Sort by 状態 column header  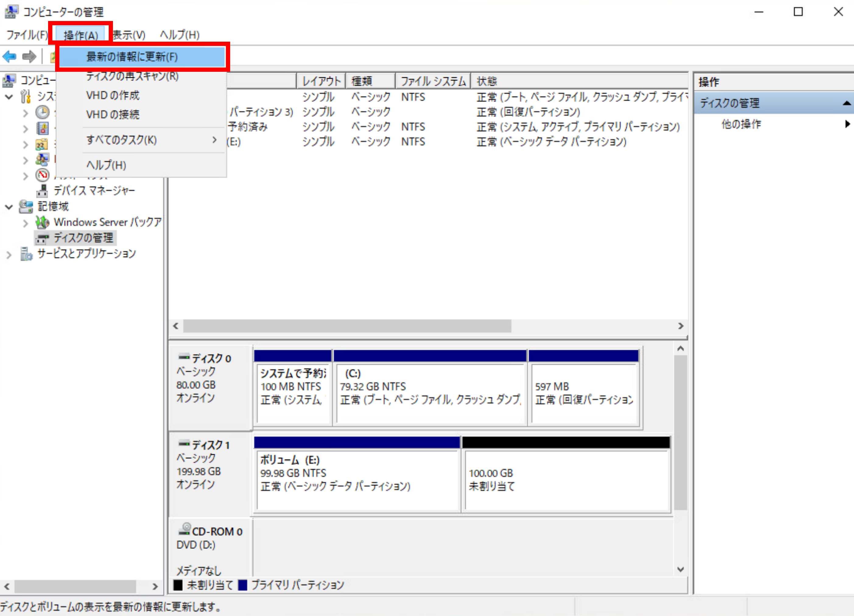[x=487, y=81]
